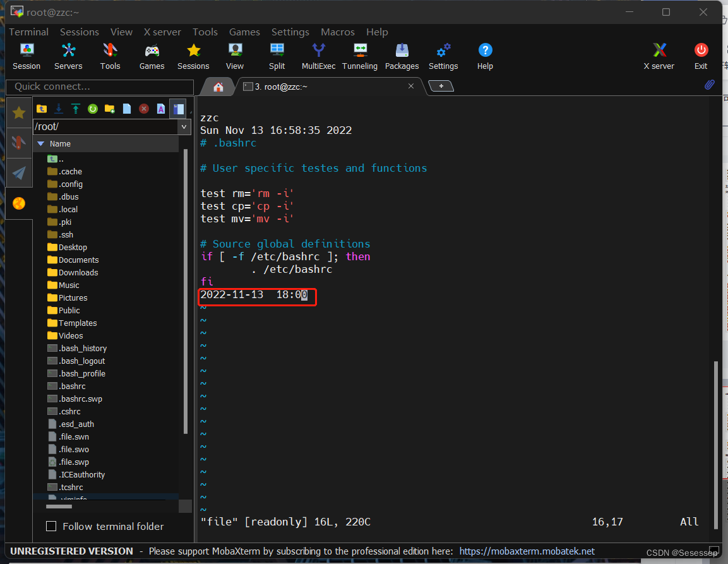This screenshot has width=728, height=564.
Task: Toggle sort order on Name column arrow
Action: coord(40,144)
